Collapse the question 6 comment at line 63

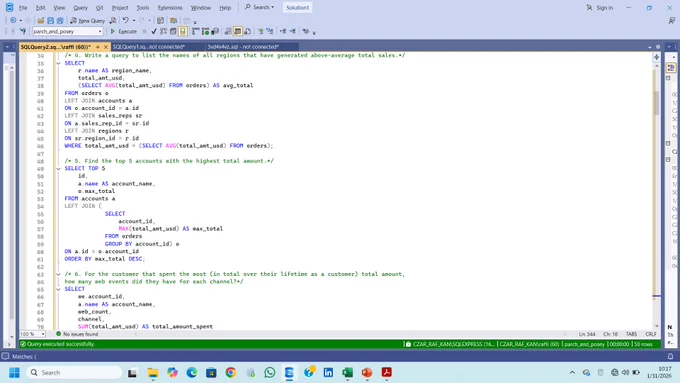pyautogui.click(x=58, y=274)
